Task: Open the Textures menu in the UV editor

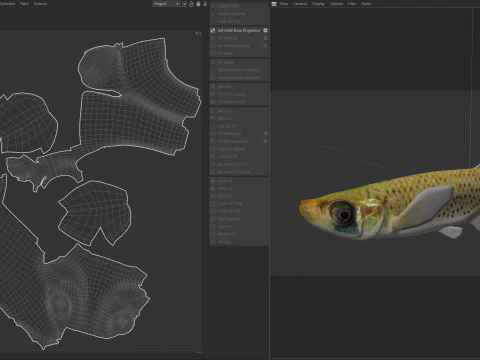Action: [x=40, y=4]
